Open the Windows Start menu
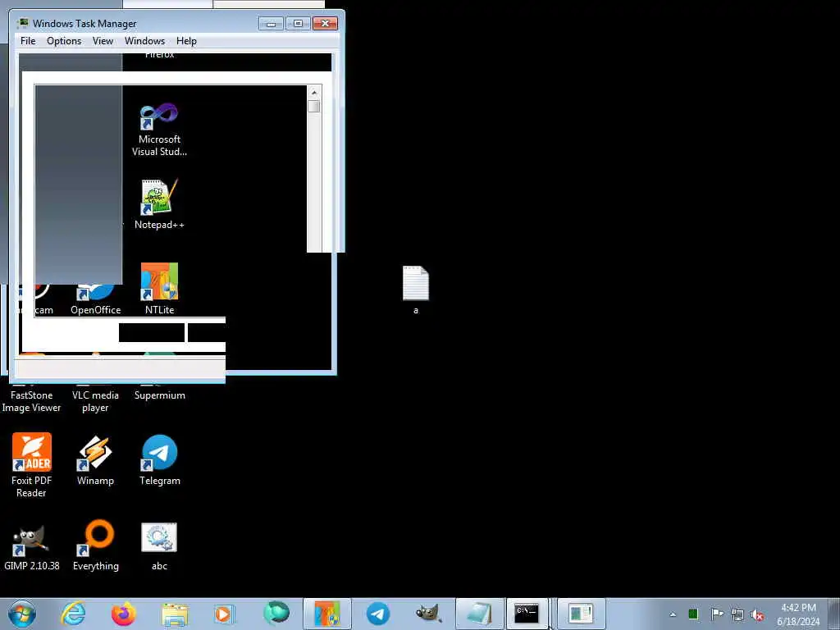 point(21,614)
